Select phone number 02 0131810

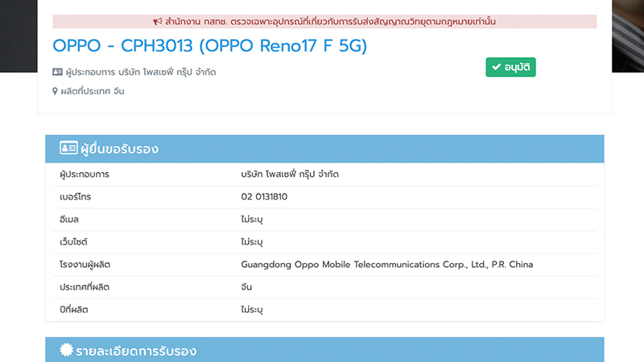(264, 196)
